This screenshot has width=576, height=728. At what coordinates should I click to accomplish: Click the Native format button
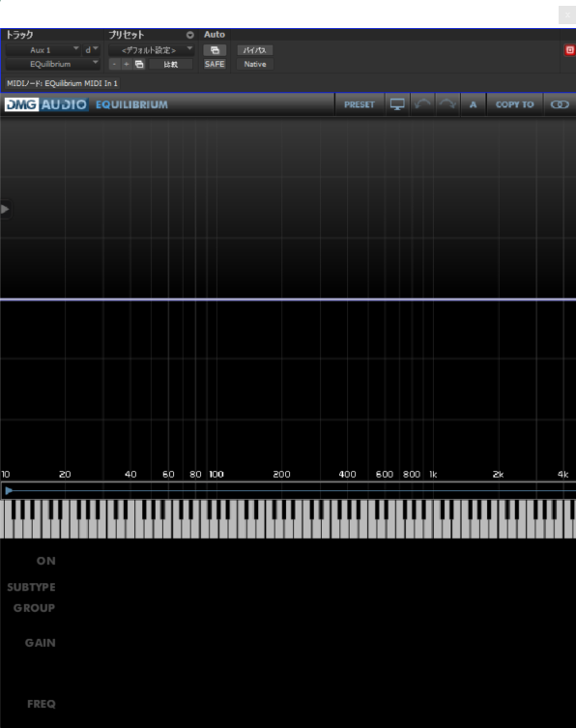point(255,64)
